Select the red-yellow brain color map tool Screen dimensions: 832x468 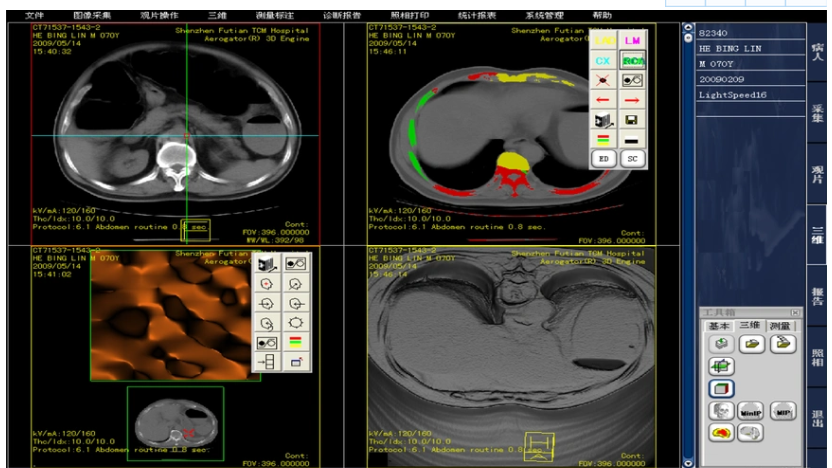[x=721, y=433]
